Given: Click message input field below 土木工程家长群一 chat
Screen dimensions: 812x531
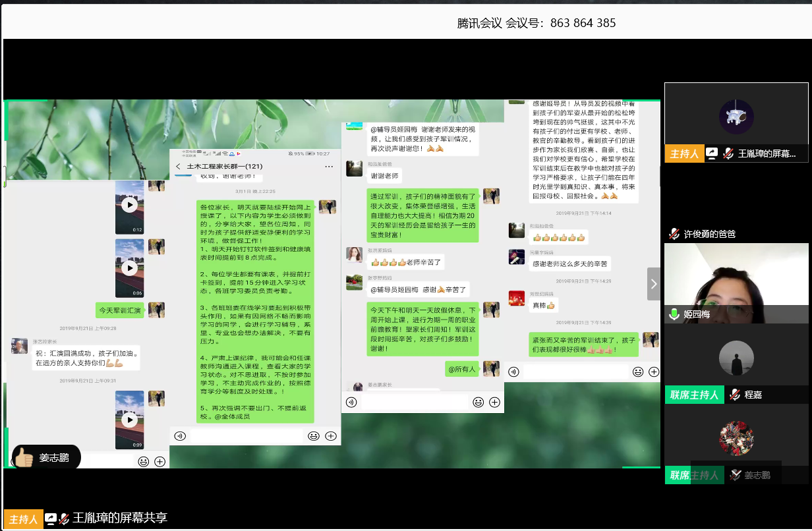Looking at the screenshot, I should [246, 435].
